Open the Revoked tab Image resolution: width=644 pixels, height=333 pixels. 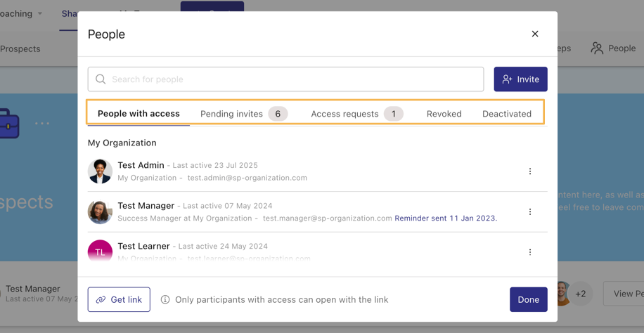444,114
